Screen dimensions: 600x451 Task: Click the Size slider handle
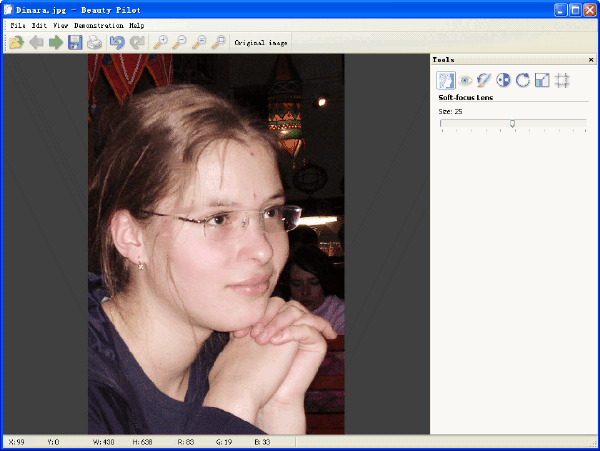[513, 124]
